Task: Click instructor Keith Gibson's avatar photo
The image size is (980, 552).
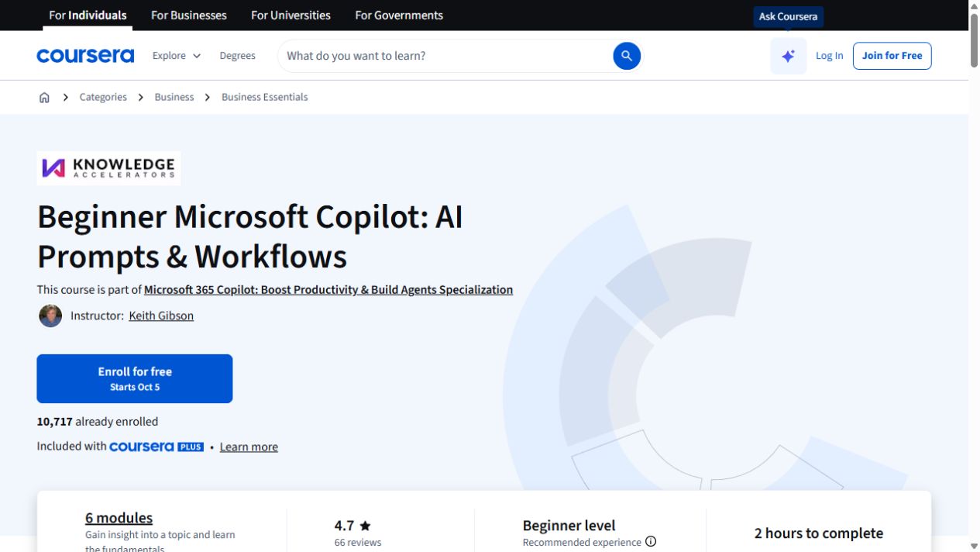Action: coord(50,316)
